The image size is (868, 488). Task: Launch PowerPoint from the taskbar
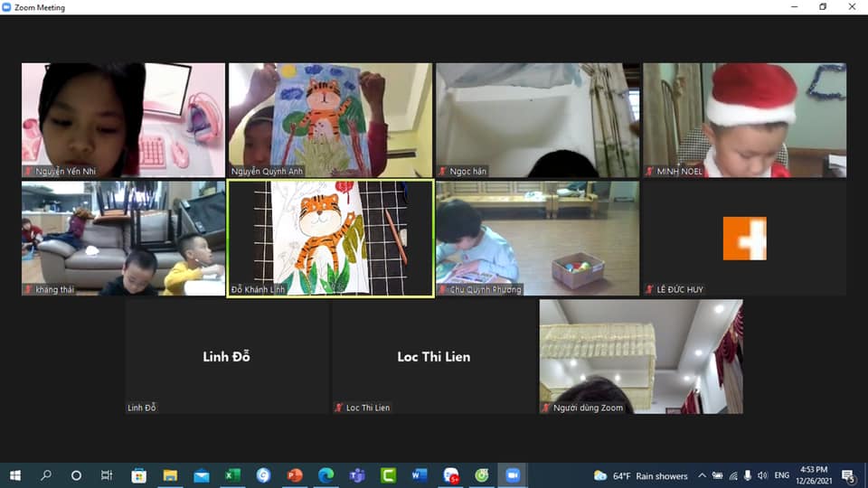point(294,475)
